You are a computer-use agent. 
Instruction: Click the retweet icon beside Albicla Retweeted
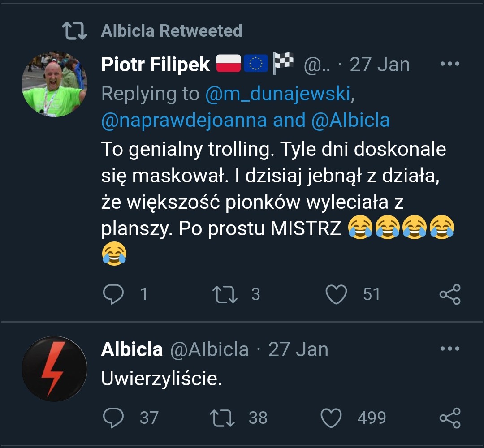(x=74, y=31)
